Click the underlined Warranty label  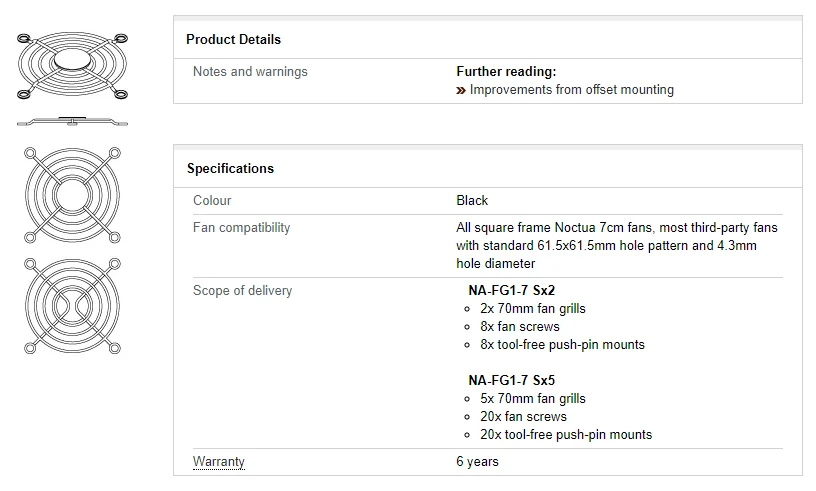click(x=219, y=462)
